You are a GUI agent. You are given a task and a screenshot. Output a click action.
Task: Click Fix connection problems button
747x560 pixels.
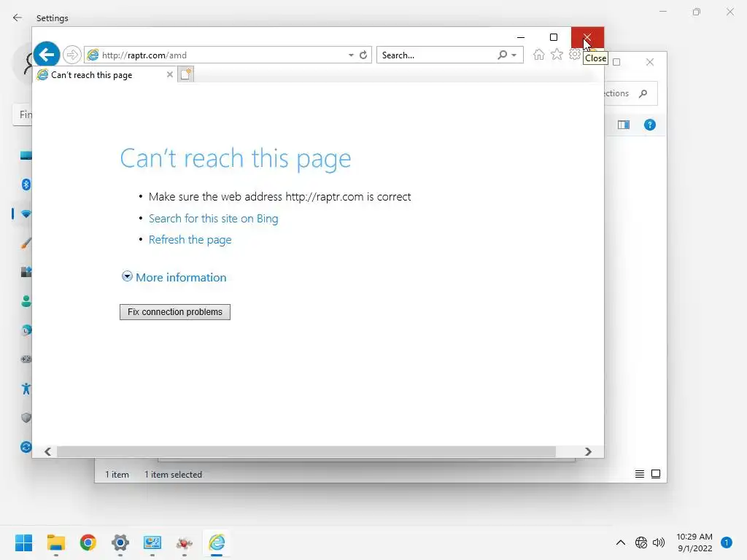coord(175,312)
